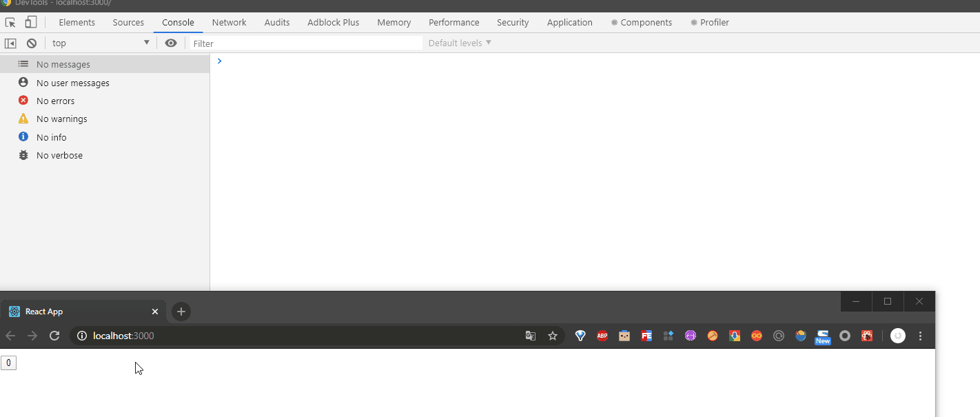Reload the localhost page

pos(54,336)
